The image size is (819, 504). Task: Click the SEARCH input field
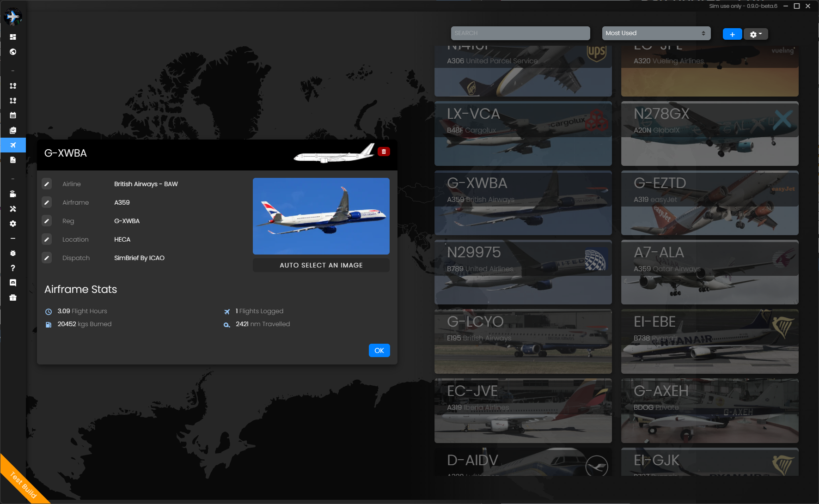pyautogui.click(x=520, y=33)
